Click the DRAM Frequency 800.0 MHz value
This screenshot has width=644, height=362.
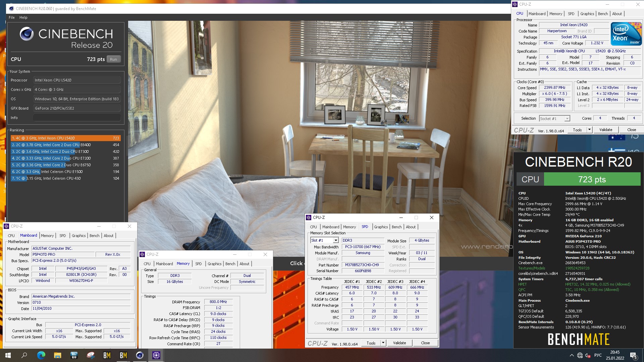click(218, 302)
